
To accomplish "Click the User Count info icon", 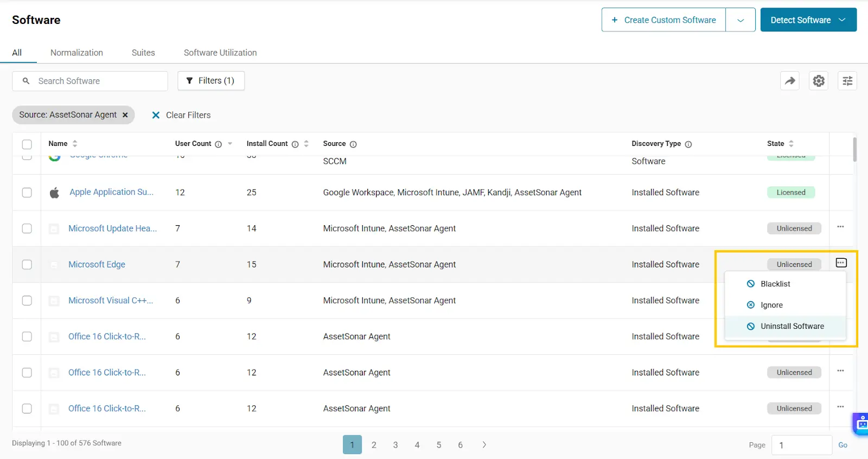I will coord(218,144).
